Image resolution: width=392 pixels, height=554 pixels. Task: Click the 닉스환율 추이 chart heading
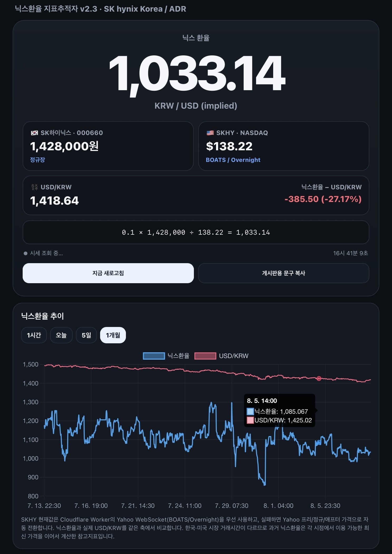pyautogui.click(x=43, y=316)
